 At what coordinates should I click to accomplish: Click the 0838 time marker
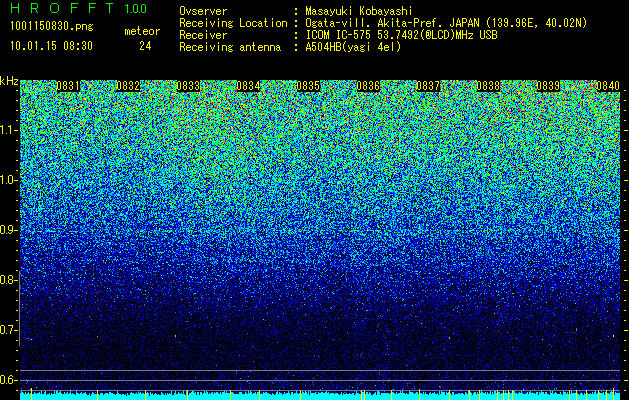click(x=488, y=86)
